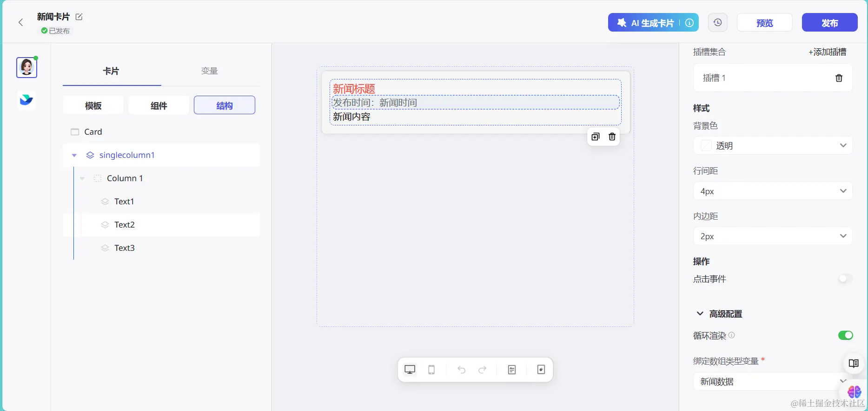Click the transparent color swatch in 背景色
The width and height of the screenshot is (868, 411).
[706, 146]
